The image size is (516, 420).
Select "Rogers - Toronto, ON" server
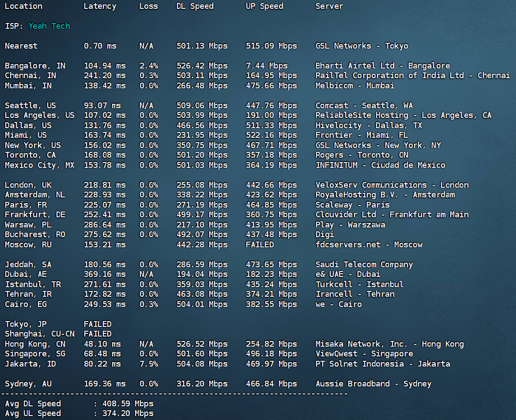(362, 155)
